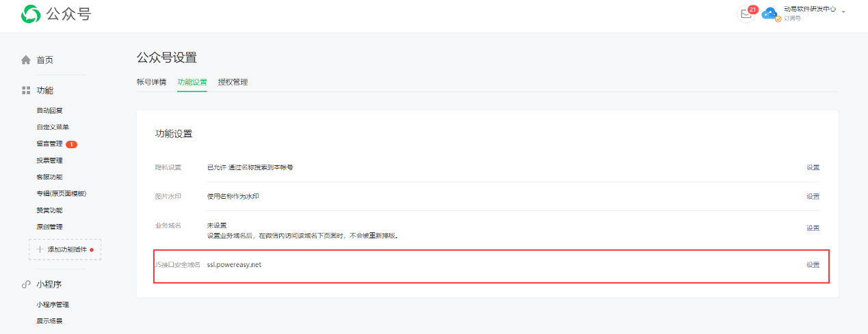Click the cloud account avatar
The width and height of the screenshot is (868, 334).
tap(770, 14)
